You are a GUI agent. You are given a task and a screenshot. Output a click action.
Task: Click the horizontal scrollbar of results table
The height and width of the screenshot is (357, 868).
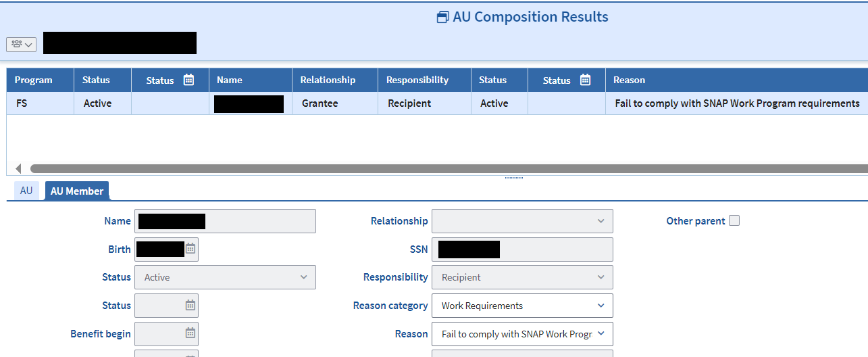coord(449,168)
